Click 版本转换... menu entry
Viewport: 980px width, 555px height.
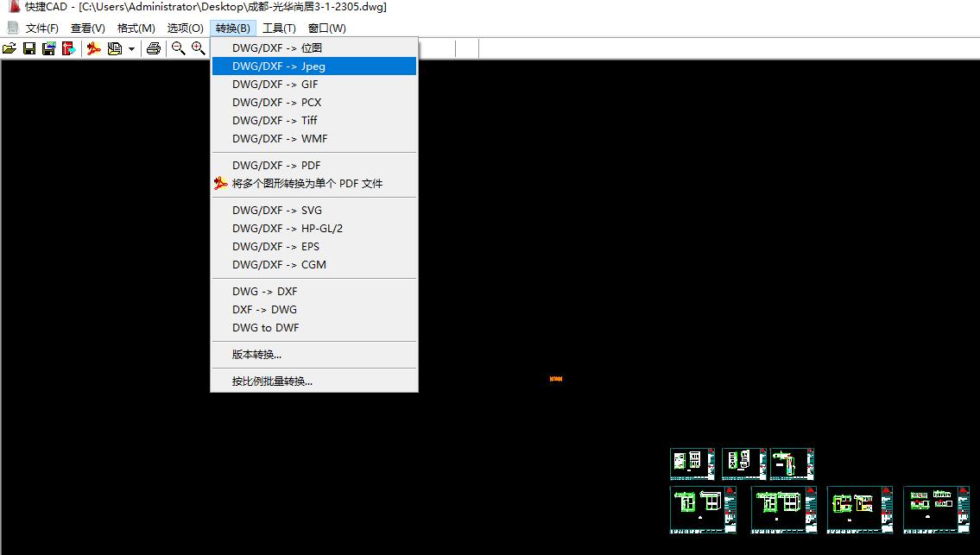[256, 354]
